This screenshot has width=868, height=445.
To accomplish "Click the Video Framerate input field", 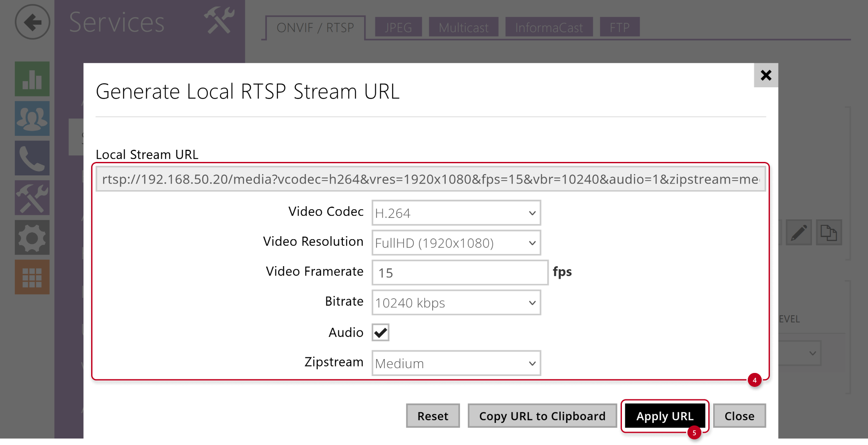I will point(460,273).
